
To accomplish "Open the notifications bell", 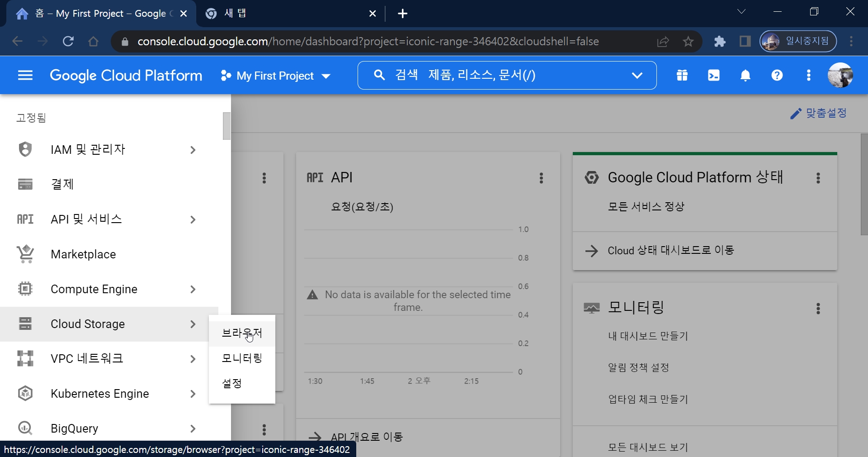I will [x=745, y=76].
